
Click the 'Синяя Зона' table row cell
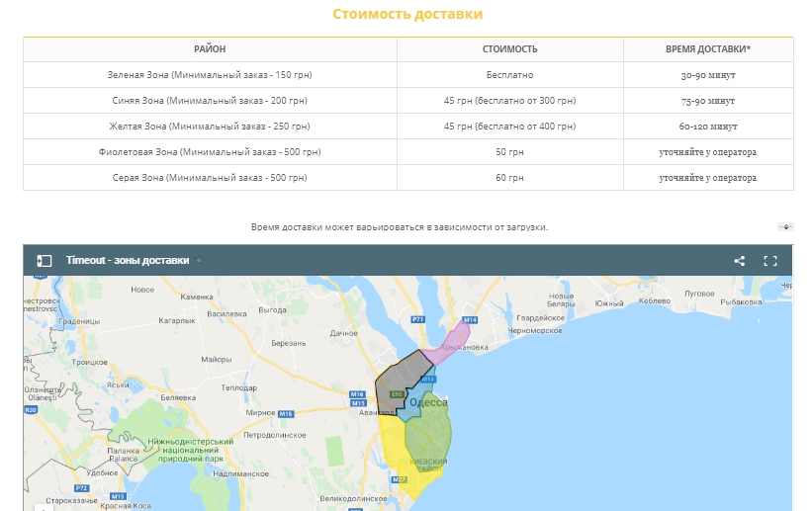tap(210, 101)
